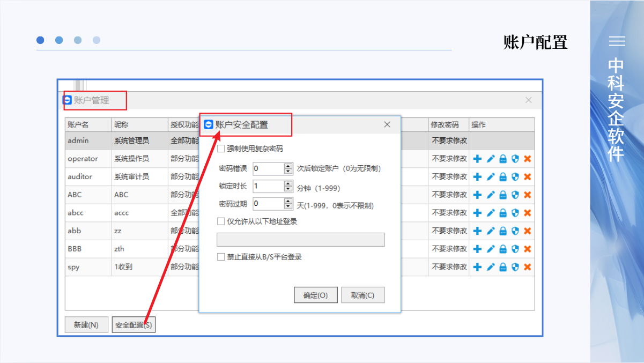Click the pencil edit icon for auditor
The width and height of the screenshot is (644, 363).
point(490,177)
